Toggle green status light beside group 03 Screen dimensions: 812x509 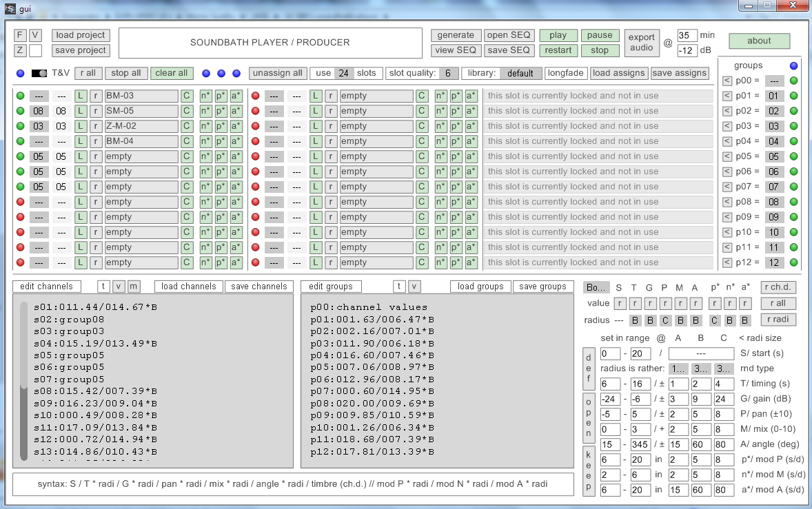coord(793,126)
